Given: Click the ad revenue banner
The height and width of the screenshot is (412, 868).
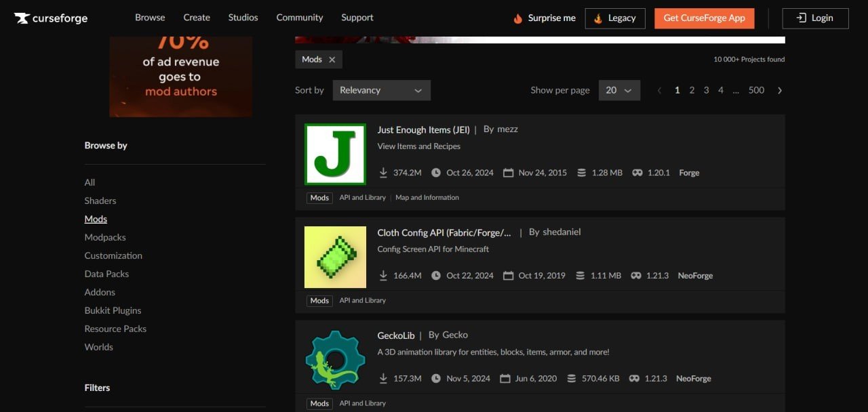Looking at the screenshot, I should (180, 77).
